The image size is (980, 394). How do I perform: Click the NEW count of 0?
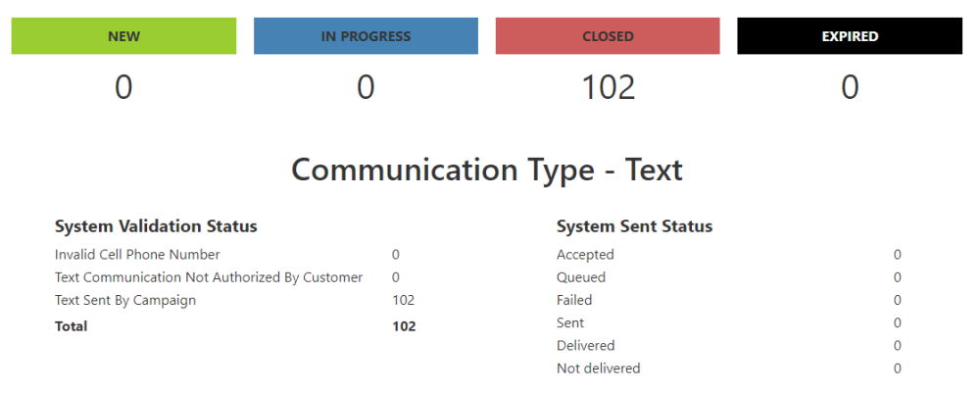click(123, 87)
